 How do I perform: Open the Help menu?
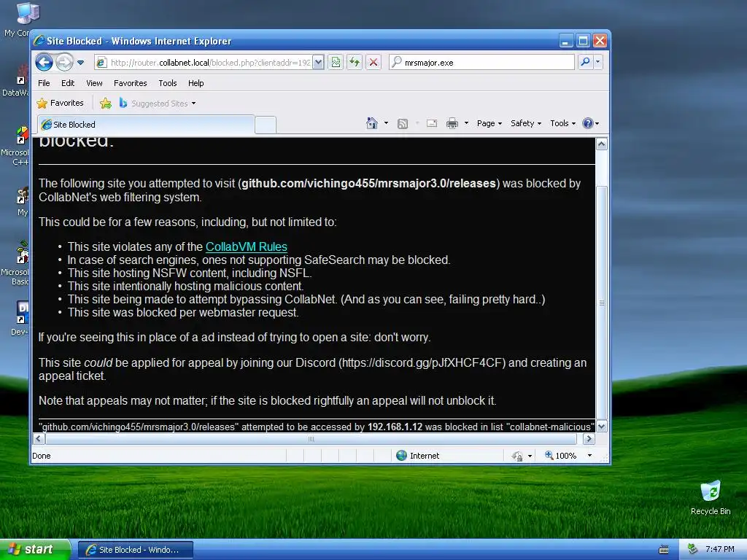196,83
